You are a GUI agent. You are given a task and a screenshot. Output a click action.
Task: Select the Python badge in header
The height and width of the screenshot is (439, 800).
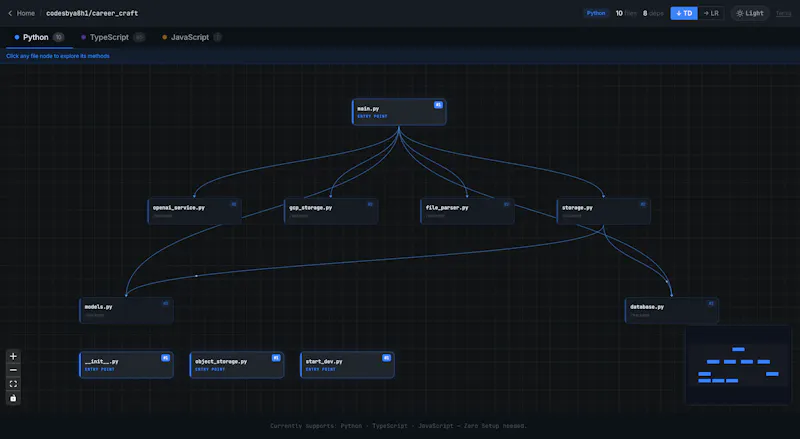pos(595,13)
